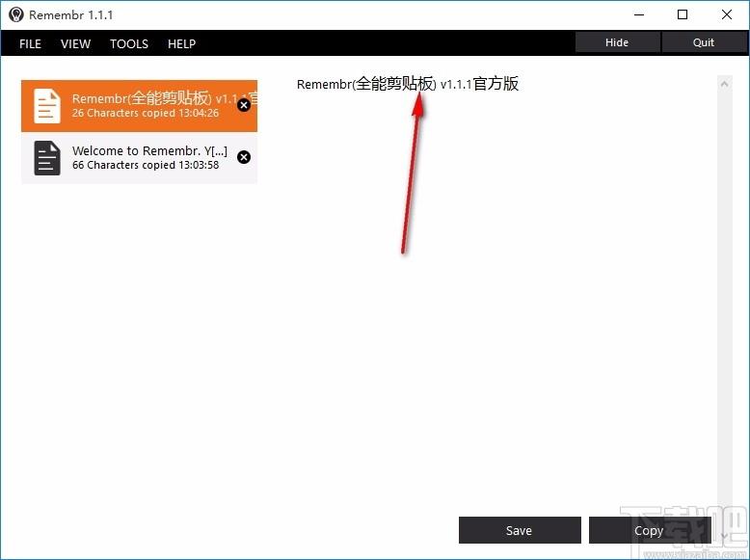
Task: Save the selected clipboard entry
Action: (520, 530)
